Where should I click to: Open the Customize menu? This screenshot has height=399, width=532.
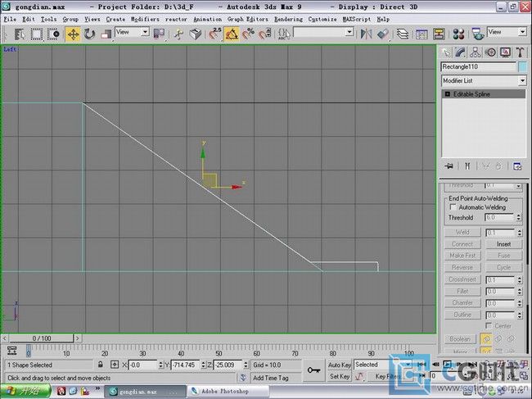322,20
